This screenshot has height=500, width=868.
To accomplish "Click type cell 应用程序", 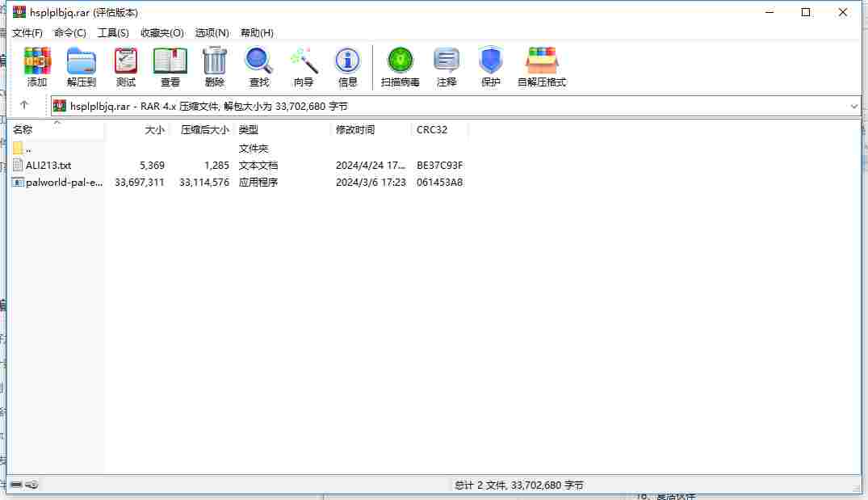I will click(258, 183).
